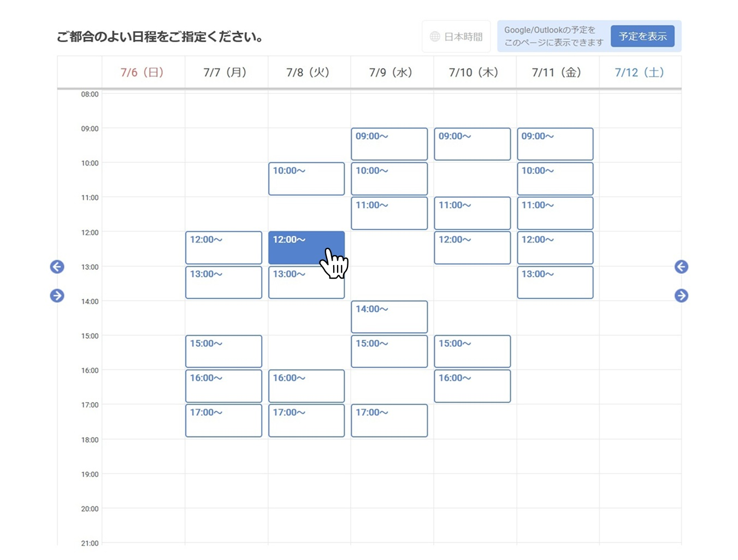Click the 予定を表示 button
This screenshot has height=560, width=738.
coord(642,36)
